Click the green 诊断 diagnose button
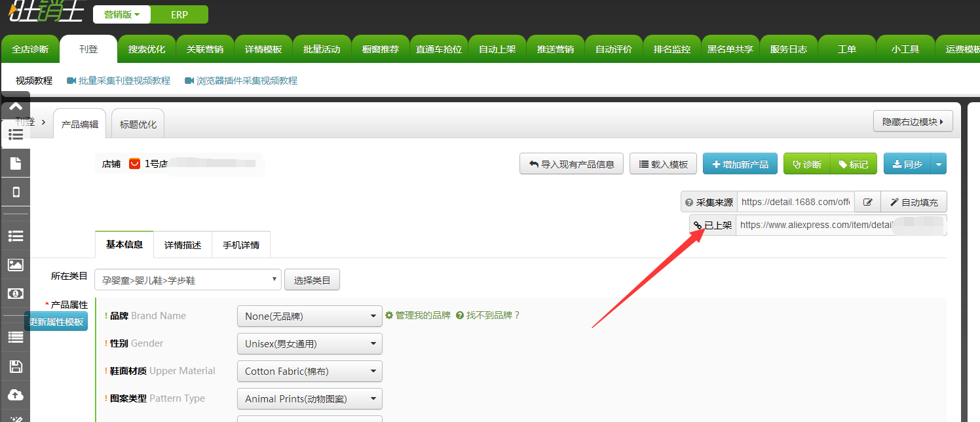 click(807, 164)
